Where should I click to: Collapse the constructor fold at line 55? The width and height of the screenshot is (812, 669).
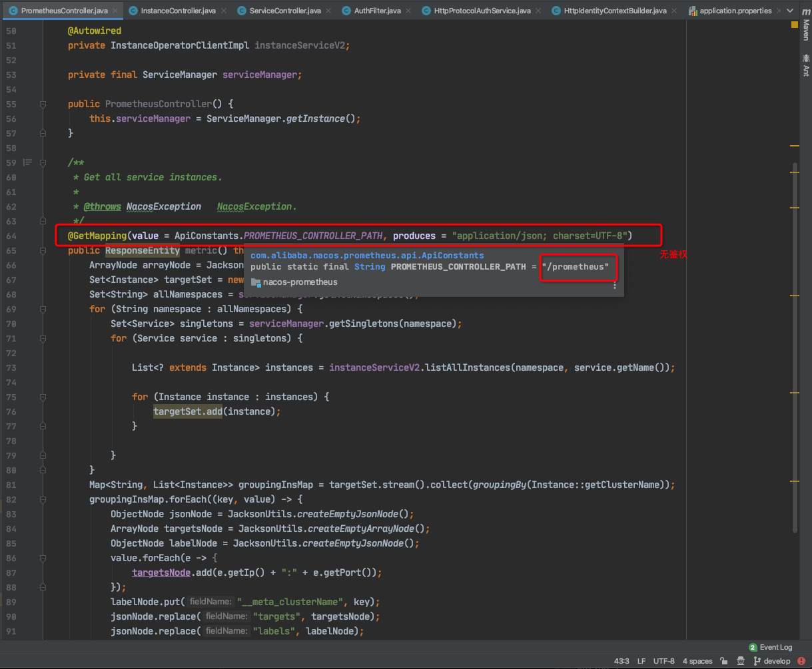43,104
